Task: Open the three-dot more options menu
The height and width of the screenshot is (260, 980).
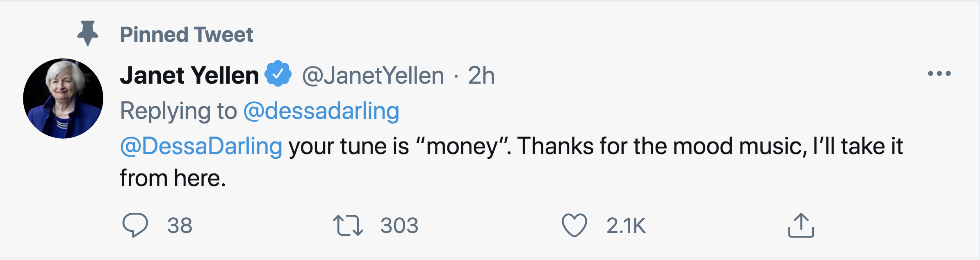Action: click(939, 74)
